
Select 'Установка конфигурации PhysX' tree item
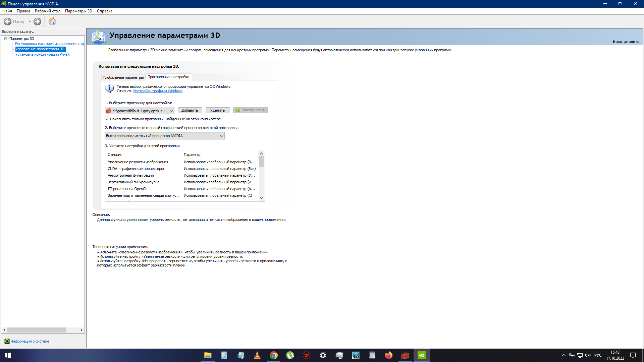[42, 54]
